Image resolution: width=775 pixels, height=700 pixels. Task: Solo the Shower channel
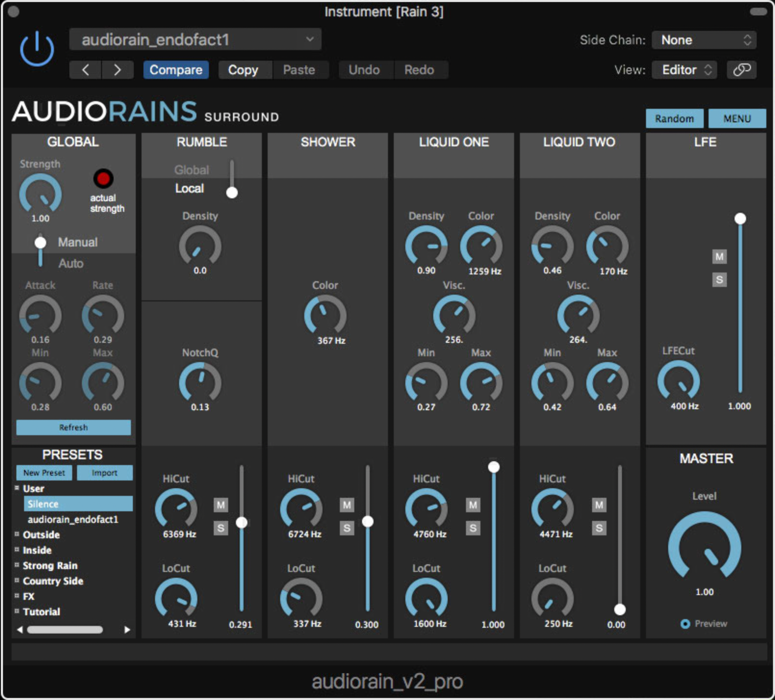tap(347, 528)
